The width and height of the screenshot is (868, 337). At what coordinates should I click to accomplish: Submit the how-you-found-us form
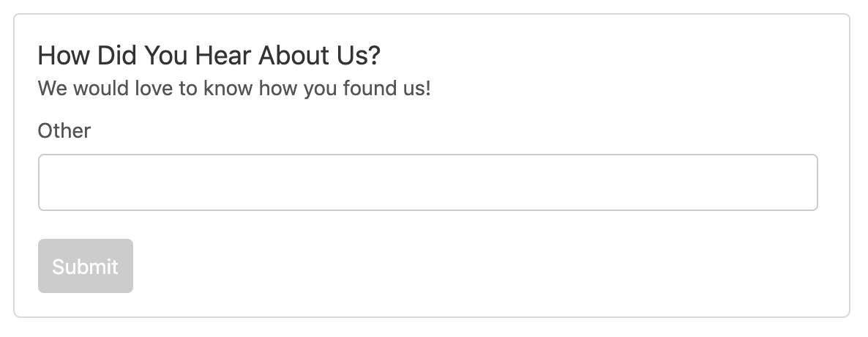(85, 266)
